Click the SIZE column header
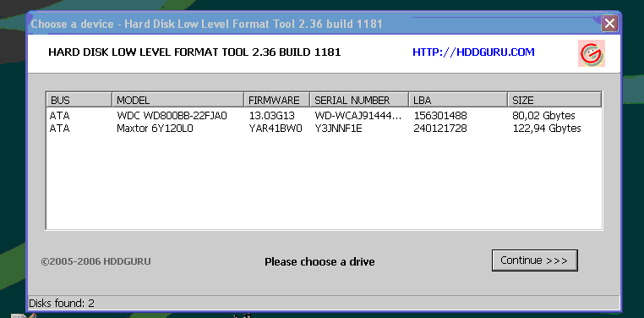This screenshot has width=644, height=318. click(x=555, y=100)
